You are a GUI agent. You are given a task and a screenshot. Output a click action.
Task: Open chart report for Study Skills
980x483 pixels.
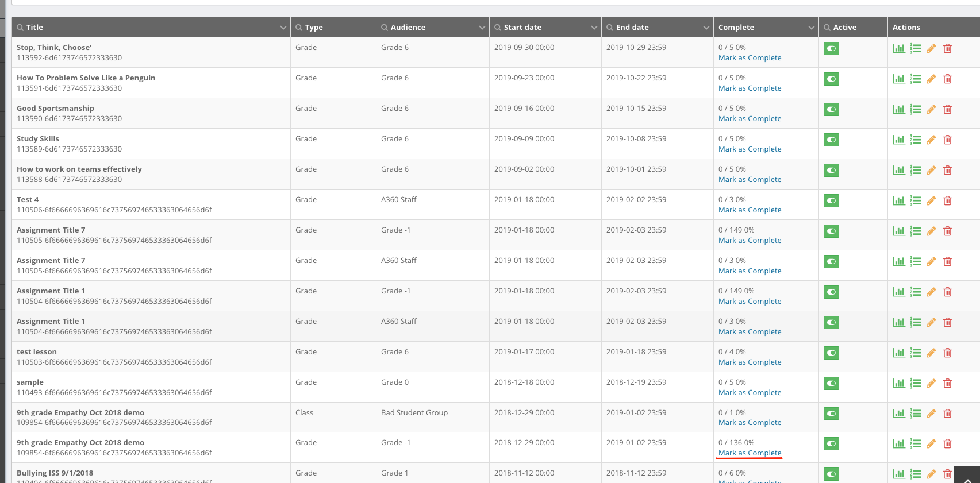click(899, 140)
